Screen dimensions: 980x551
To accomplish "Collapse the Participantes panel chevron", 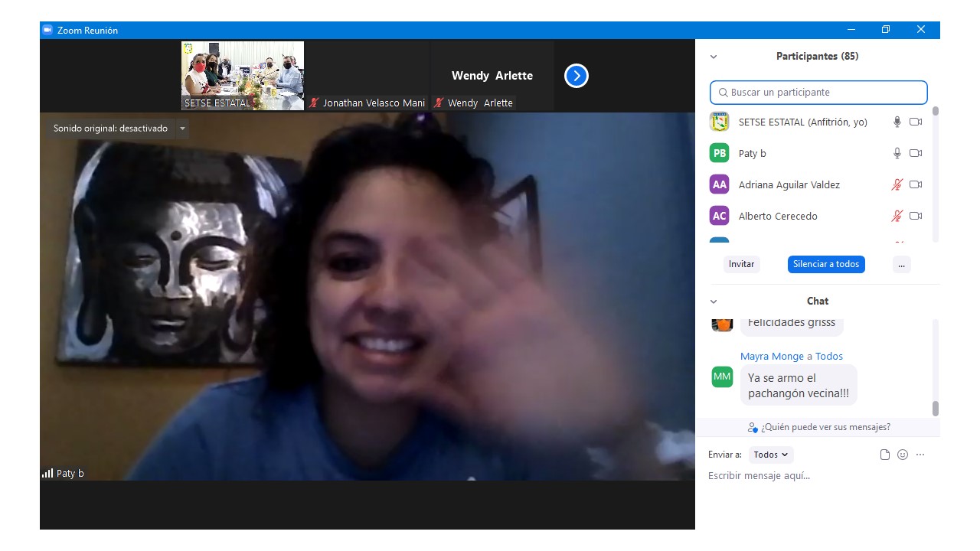I will click(x=714, y=57).
